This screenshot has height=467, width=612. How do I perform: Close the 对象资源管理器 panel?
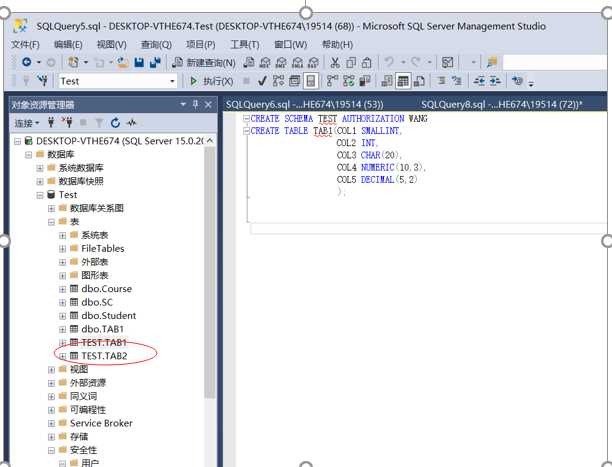(x=208, y=105)
